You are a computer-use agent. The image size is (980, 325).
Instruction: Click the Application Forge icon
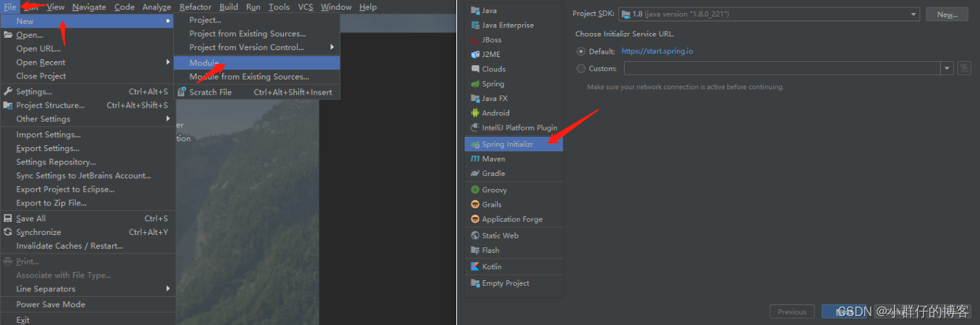(x=475, y=219)
